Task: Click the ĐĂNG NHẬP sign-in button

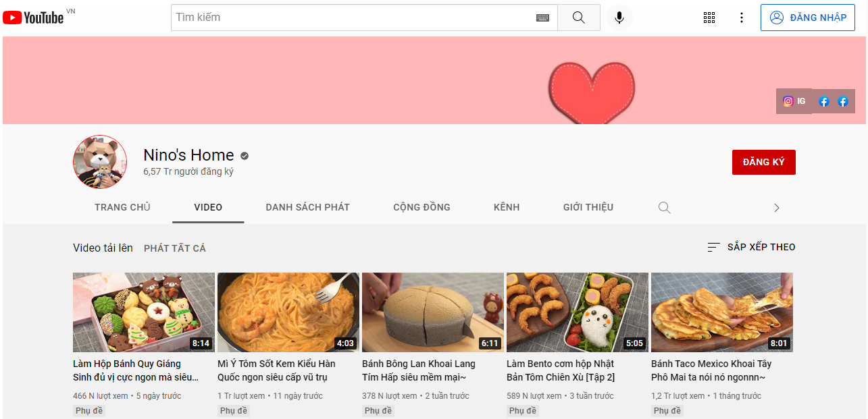Action: pos(808,17)
